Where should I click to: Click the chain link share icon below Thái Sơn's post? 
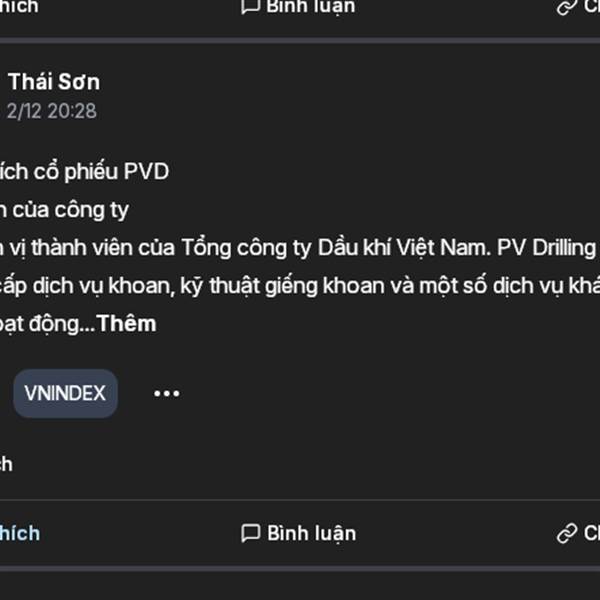(x=567, y=533)
